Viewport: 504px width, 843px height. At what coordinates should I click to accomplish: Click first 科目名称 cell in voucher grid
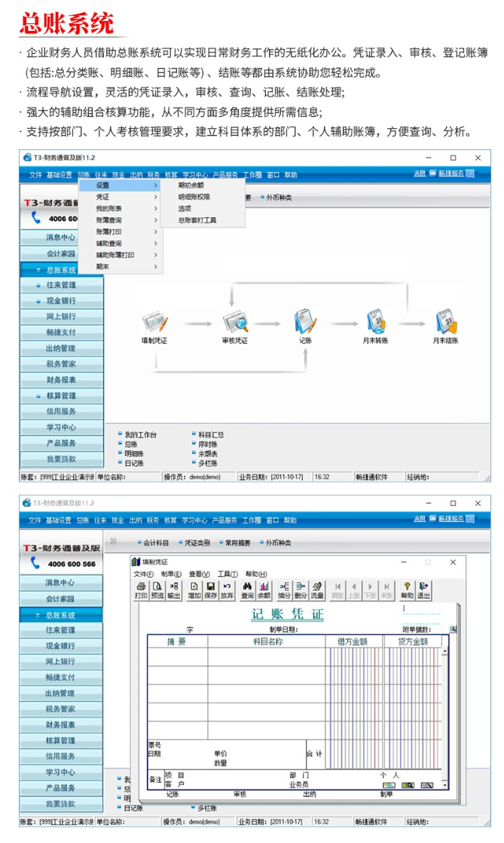click(x=267, y=657)
